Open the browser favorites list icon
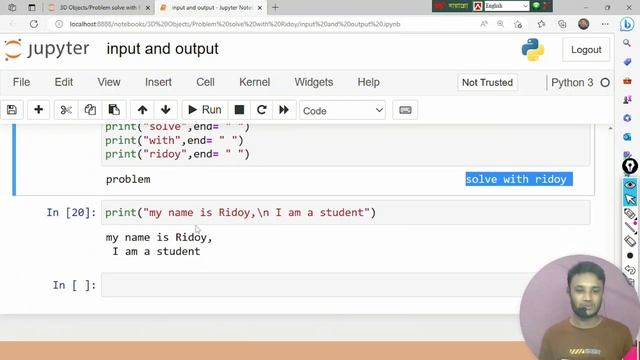This screenshot has width=640, height=360. 542,24
